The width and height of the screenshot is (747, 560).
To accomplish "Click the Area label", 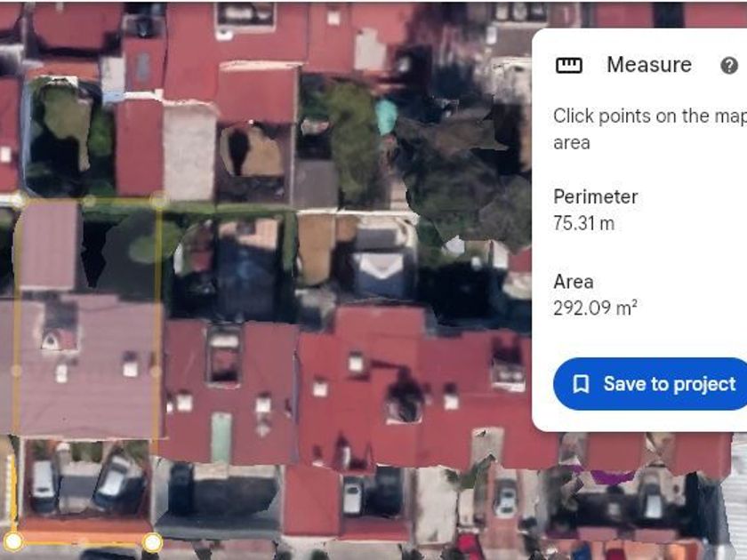I will (573, 282).
